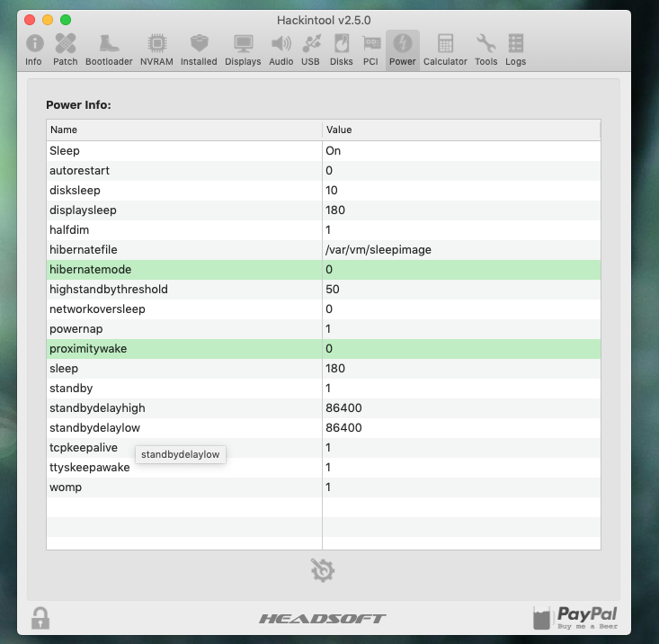Select the hibernatefile row

pos(324,249)
